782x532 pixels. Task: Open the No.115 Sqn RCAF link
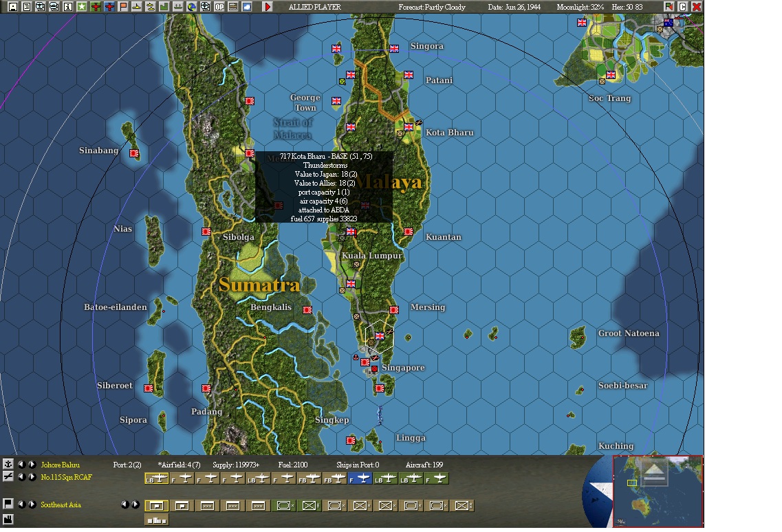[66, 477]
